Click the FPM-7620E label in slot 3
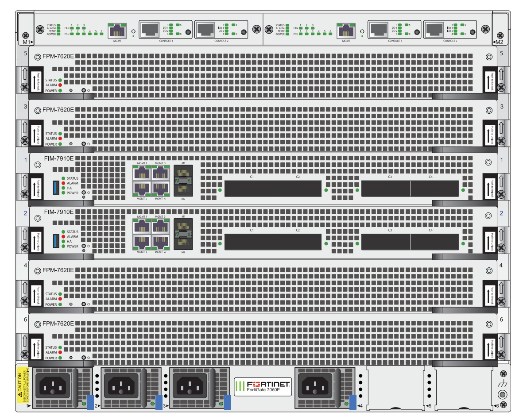 coord(58,110)
